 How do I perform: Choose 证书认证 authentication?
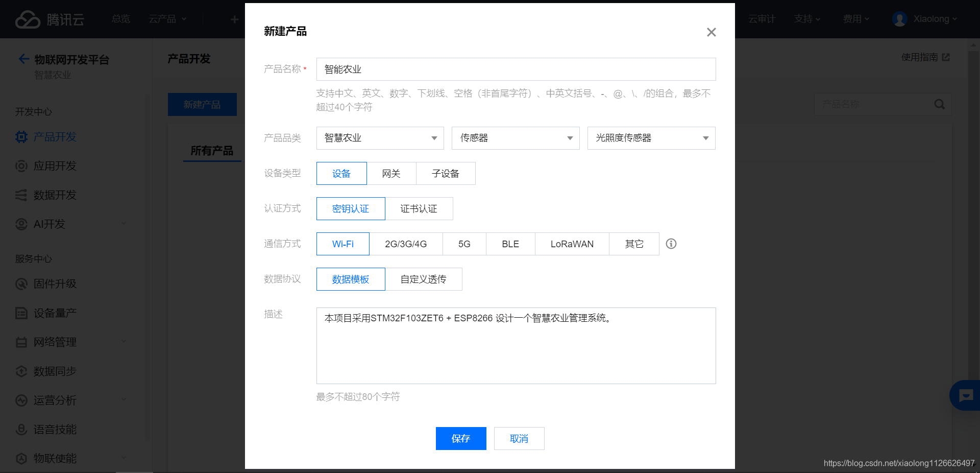[x=419, y=209]
